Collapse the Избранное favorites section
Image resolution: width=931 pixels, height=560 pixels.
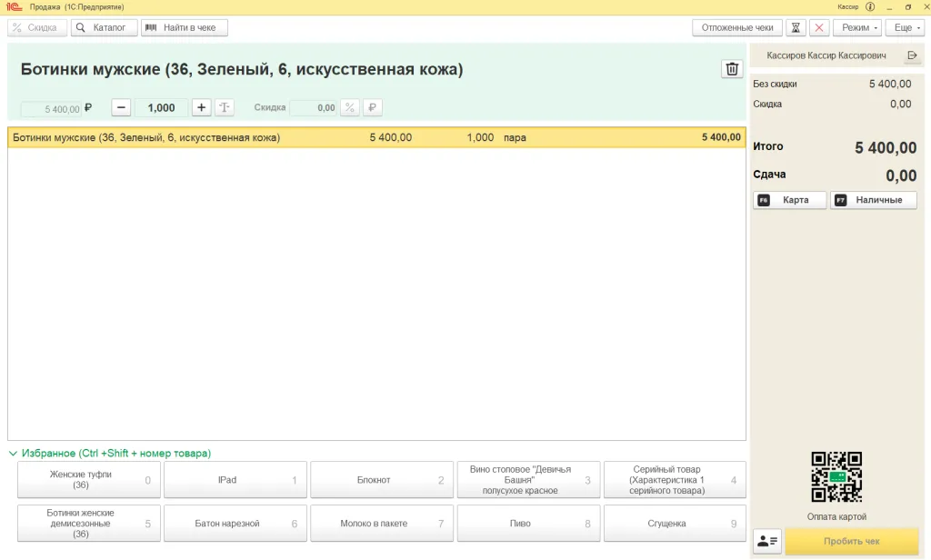[x=12, y=453]
